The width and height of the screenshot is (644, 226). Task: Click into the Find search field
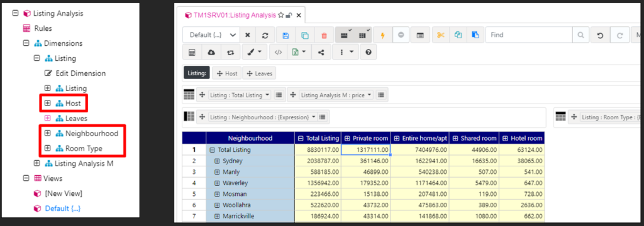click(528, 35)
